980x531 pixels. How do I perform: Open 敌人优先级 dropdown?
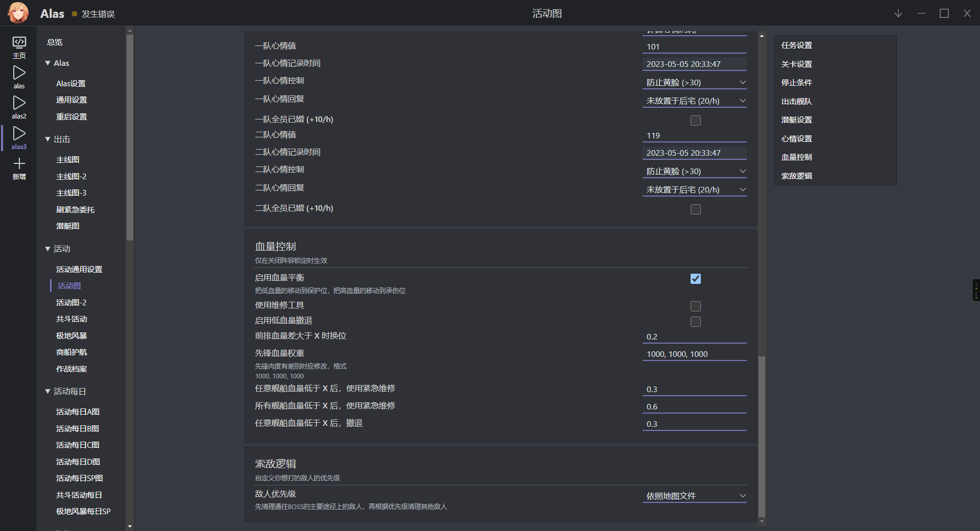[694, 496]
